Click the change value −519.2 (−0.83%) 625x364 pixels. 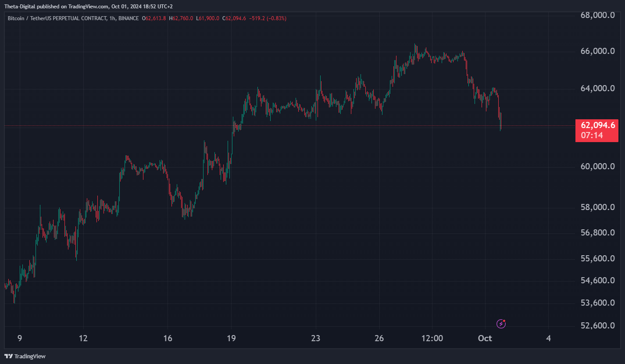pyautogui.click(x=268, y=18)
